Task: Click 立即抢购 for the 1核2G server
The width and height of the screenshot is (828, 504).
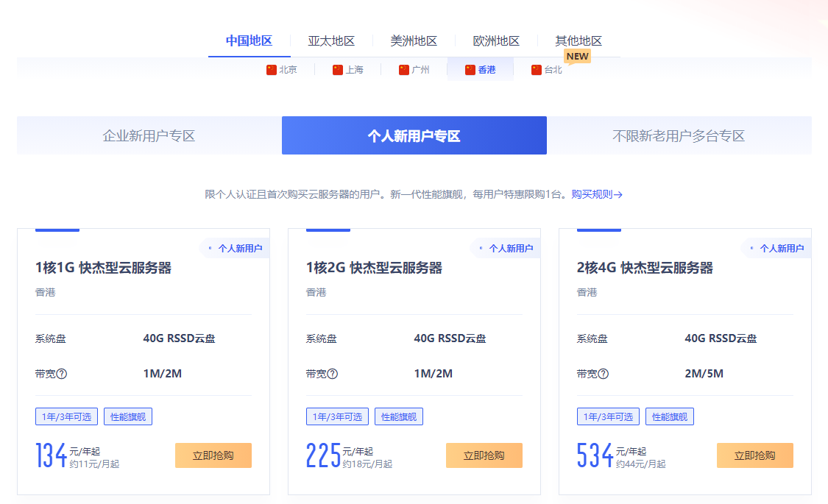Action: point(484,455)
